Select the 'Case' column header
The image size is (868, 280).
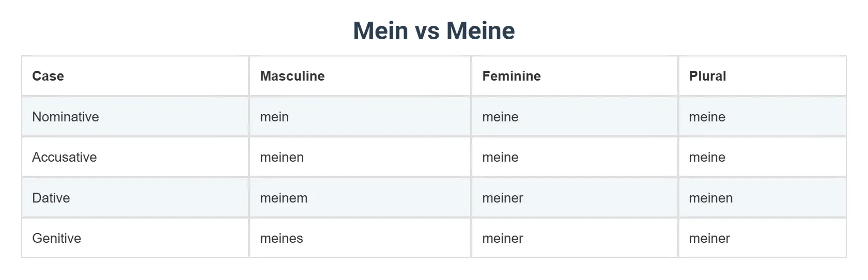pos(48,76)
